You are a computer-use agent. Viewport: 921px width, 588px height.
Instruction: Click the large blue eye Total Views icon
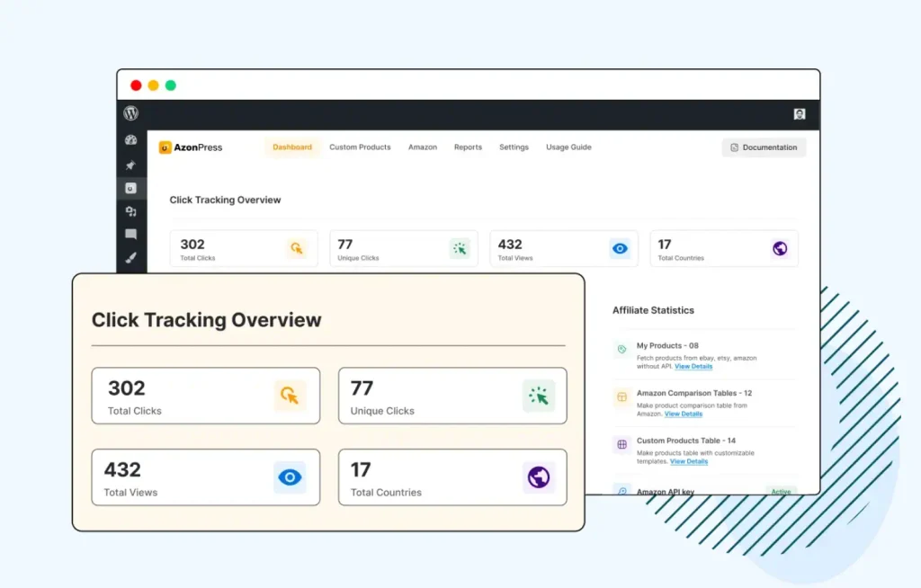[x=290, y=477]
